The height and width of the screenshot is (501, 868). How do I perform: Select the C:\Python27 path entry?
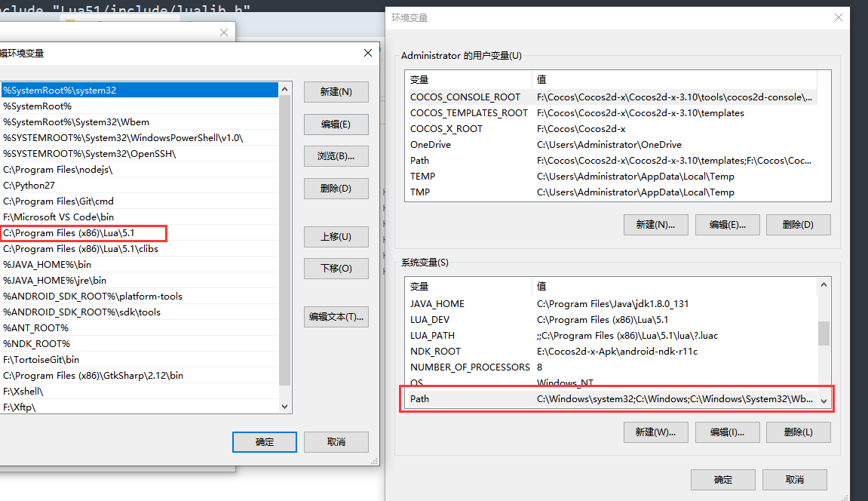(140, 186)
